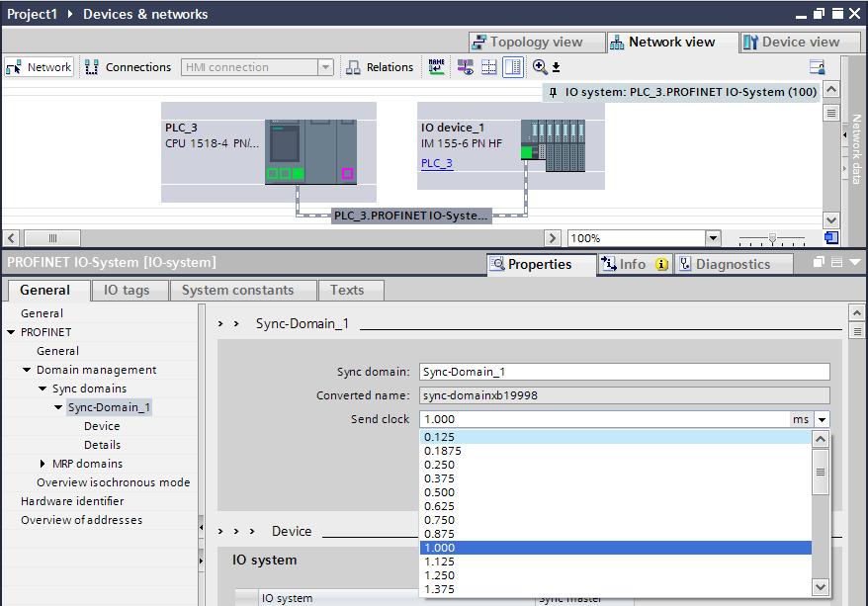Open the Diagnostics tab
This screenshot has width=868, height=606.
coord(732,264)
